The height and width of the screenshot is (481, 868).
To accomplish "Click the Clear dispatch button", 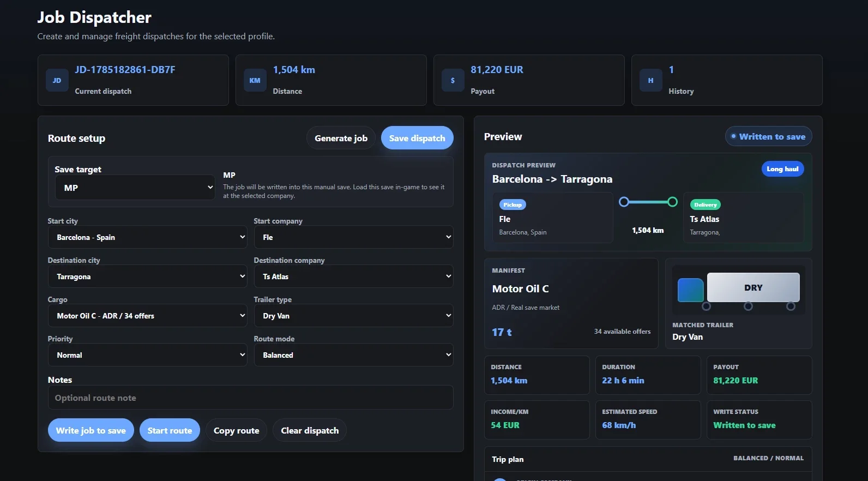I will [x=310, y=430].
